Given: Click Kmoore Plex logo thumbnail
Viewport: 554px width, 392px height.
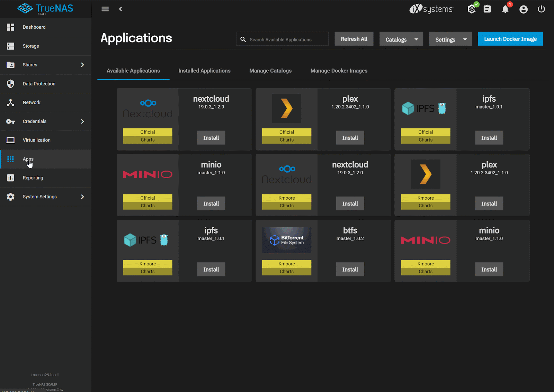Looking at the screenshot, I should (426, 174).
